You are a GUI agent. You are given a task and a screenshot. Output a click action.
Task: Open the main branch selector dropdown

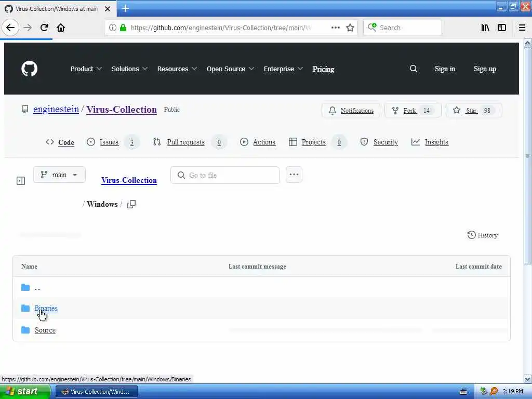click(x=59, y=175)
